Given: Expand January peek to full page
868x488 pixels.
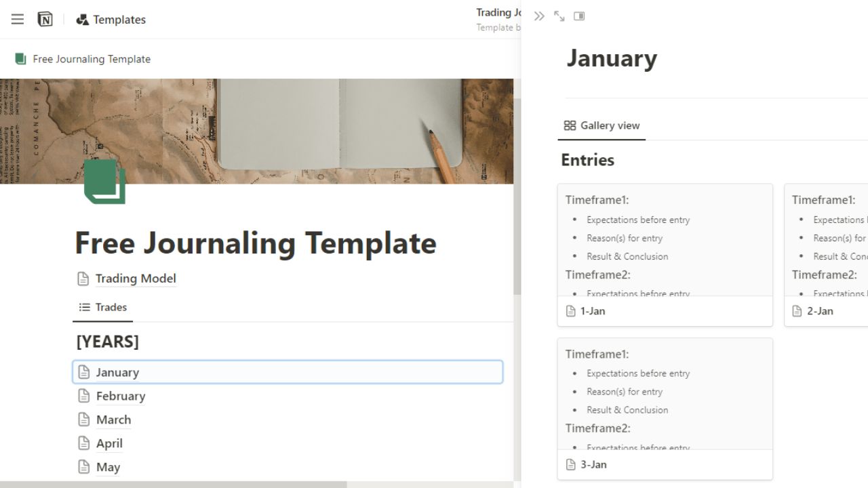Looking at the screenshot, I should point(558,16).
